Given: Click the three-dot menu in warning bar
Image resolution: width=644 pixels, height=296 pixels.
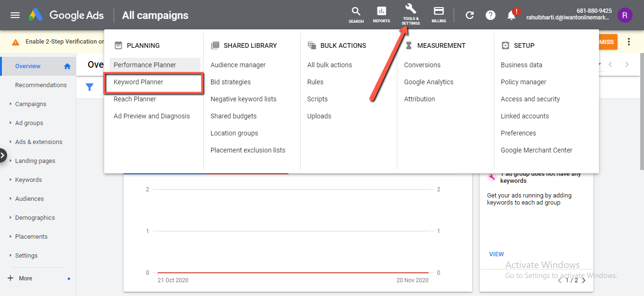Looking at the screenshot, I should pyautogui.click(x=629, y=42).
